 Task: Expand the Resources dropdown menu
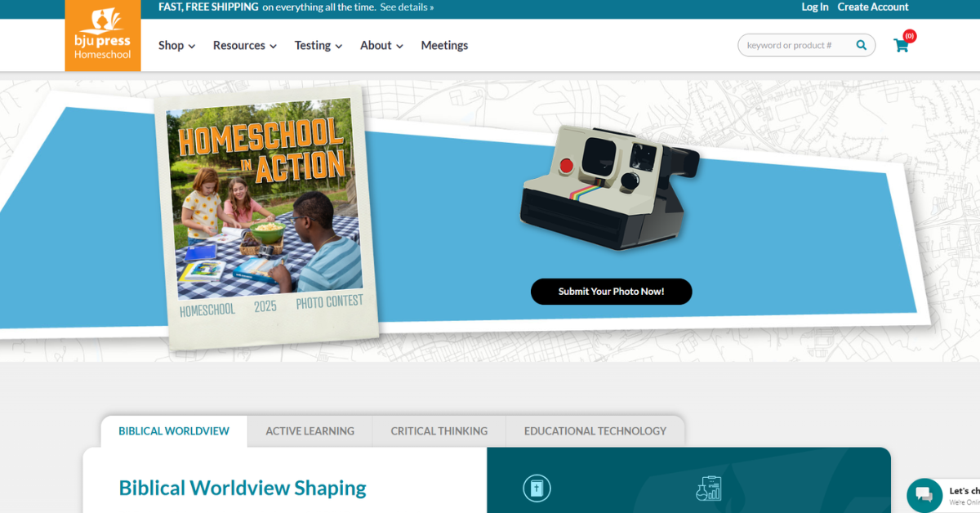(x=244, y=46)
